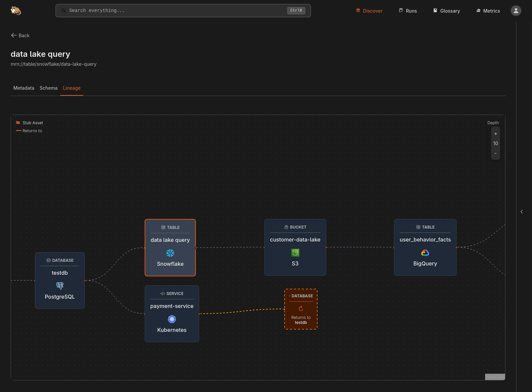Click the Snowflake logo icon
The image size is (532, 392).
pyautogui.click(x=170, y=253)
